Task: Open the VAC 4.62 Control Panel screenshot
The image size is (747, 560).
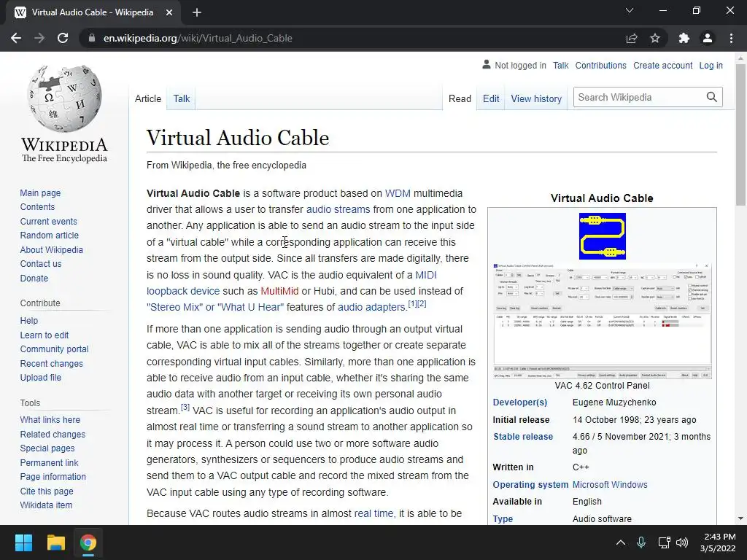Action: click(602, 321)
